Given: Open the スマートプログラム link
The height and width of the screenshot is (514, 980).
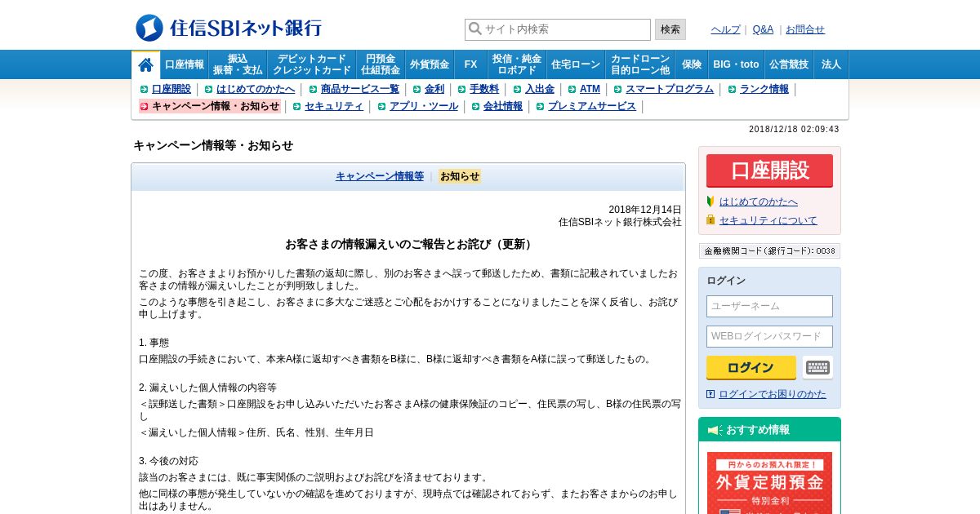Looking at the screenshot, I should pos(670,89).
